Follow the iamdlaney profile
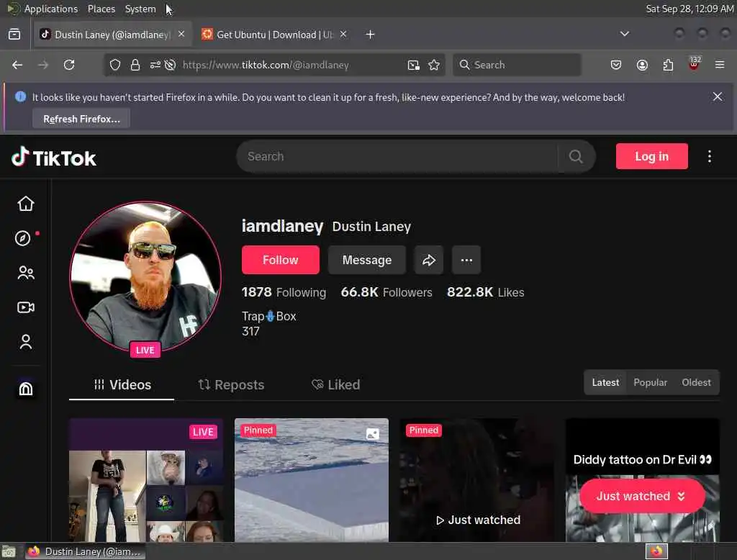 281,260
